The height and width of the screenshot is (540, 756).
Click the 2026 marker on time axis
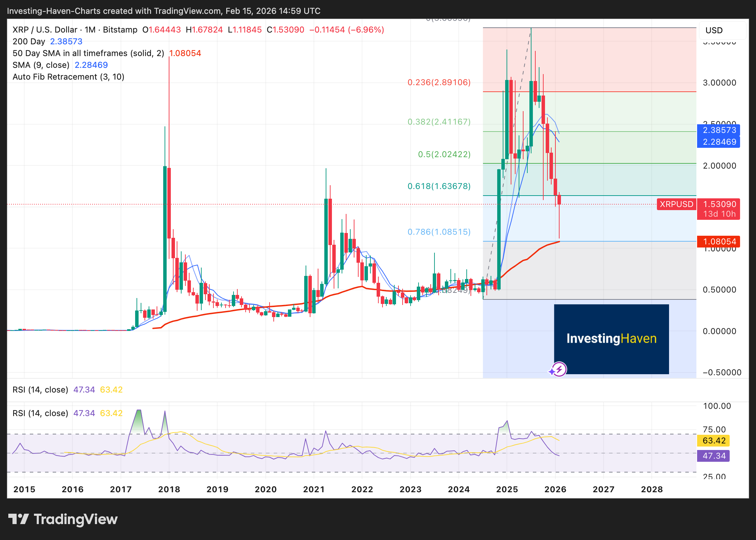(555, 489)
